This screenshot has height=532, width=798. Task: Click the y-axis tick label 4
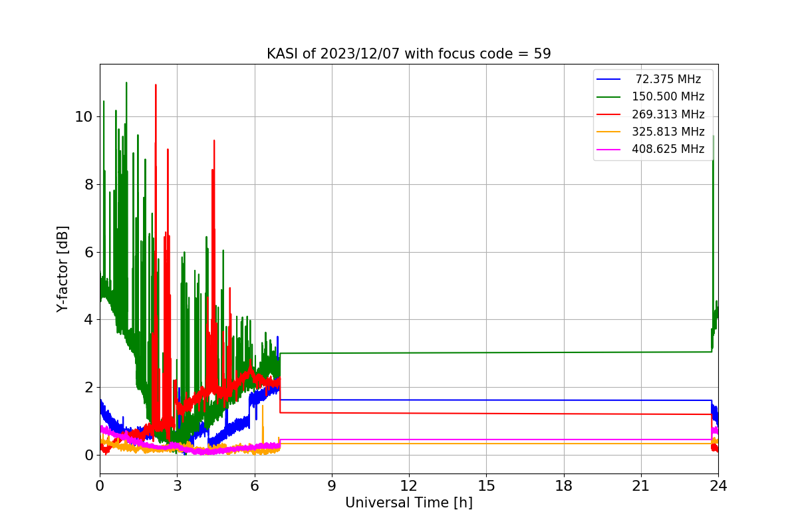click(x=88, y=320)
